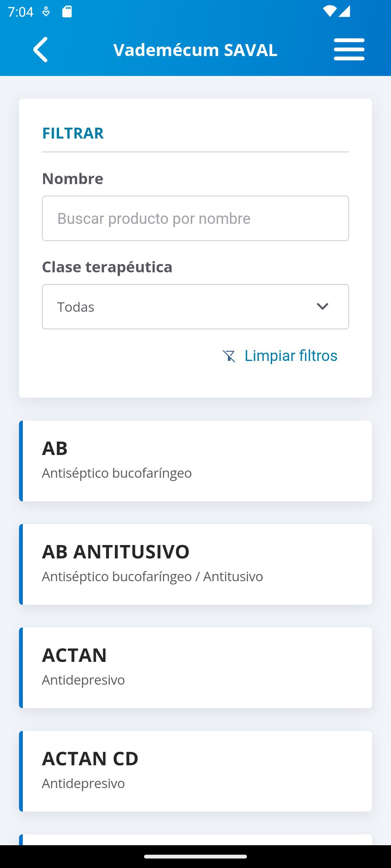The image size is (391, 868).
Task: Expand the Clase terapéutica chevron
Action: (322, 307)
